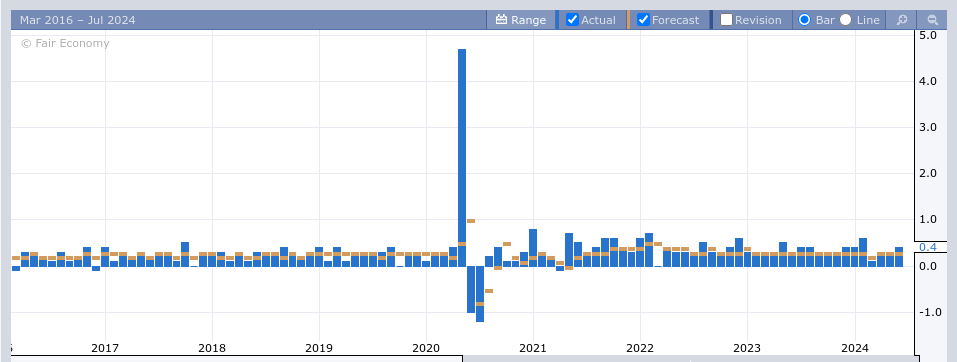Click the 2022 year axis label

640,348
